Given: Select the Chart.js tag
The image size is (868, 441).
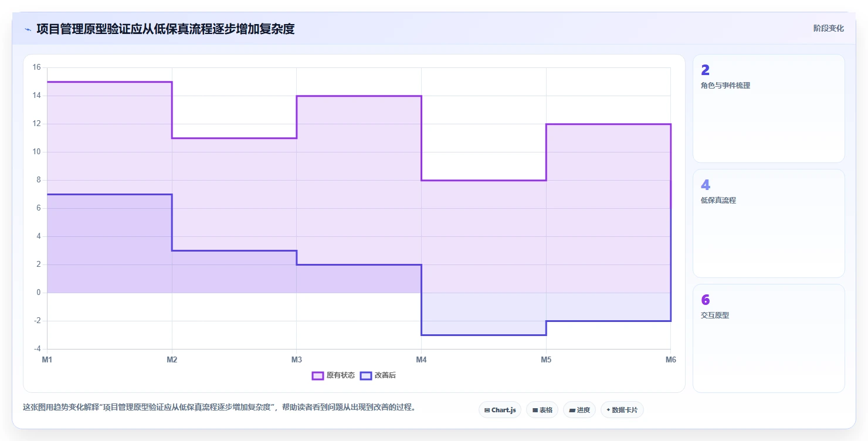Looking at the screenshot, I should click(x=500, y=410).
